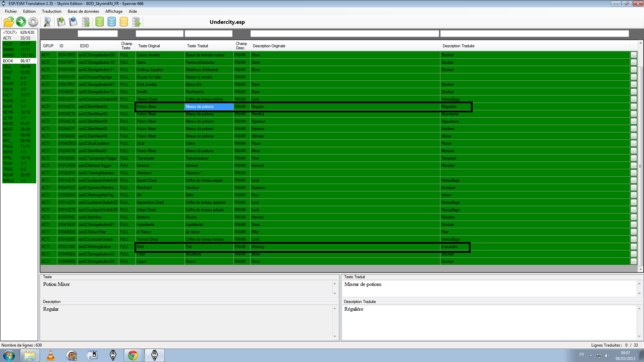The image size is (644, 362).
Task: Open options via the gear icon
Action: (x=33, y=22)
